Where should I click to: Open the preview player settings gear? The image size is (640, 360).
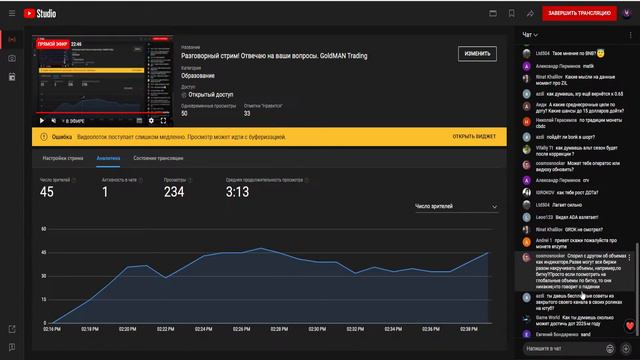[151, 120]
